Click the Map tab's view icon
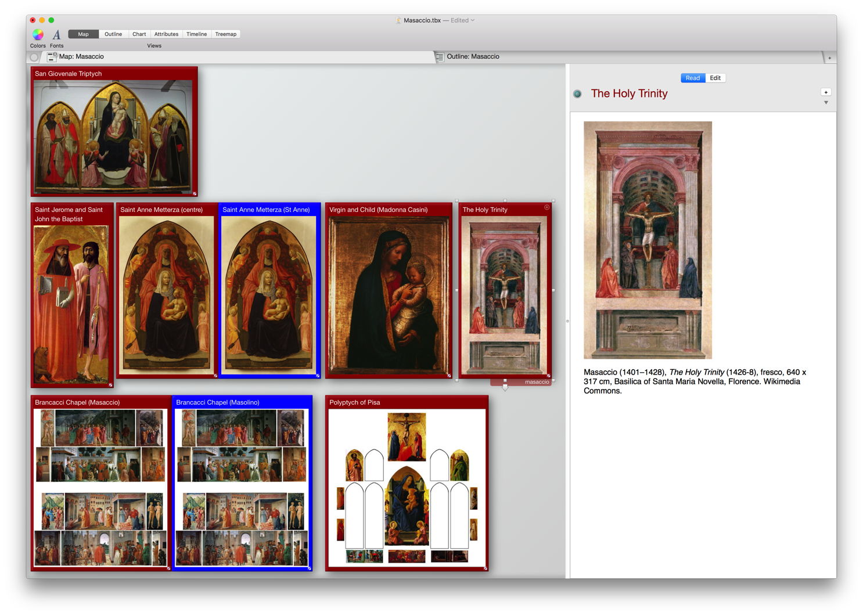Screen dimensions: 863x616 coord(52,57)
